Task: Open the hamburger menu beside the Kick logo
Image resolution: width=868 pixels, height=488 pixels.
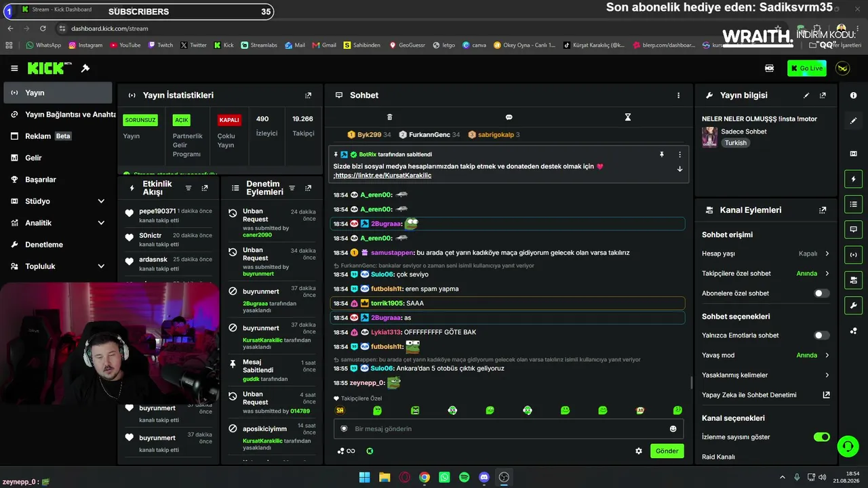Action: point(14,68)
